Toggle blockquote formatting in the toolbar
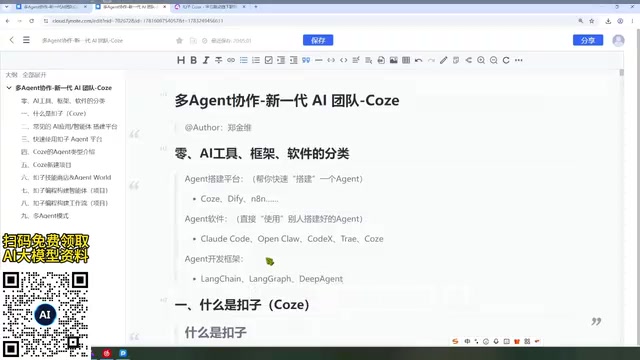Screen dimensions: 640x360 (306, 60)
